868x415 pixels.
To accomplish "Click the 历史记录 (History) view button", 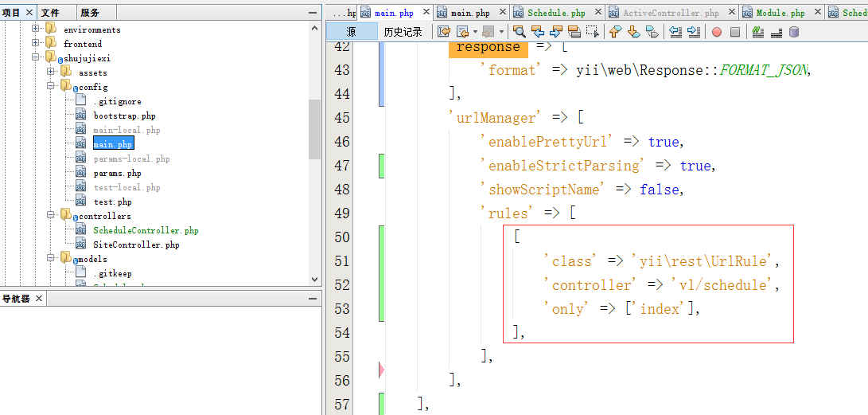I will click(403, 32).
